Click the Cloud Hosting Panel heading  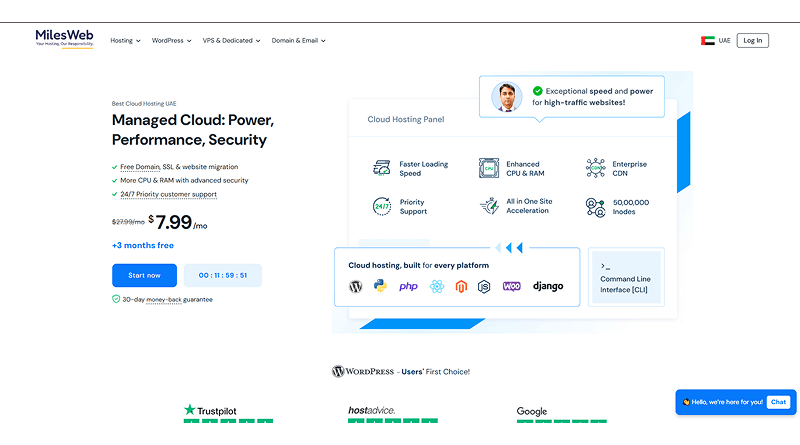[406, 119]
